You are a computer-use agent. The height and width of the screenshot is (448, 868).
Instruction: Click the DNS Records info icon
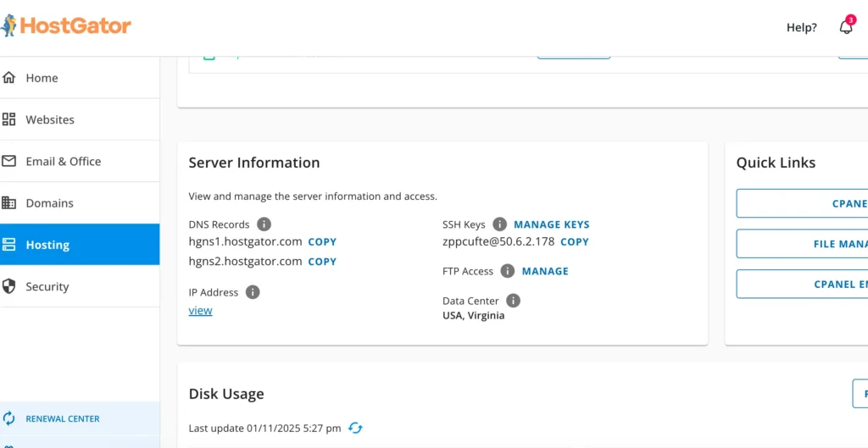click(x=264, y=224)
